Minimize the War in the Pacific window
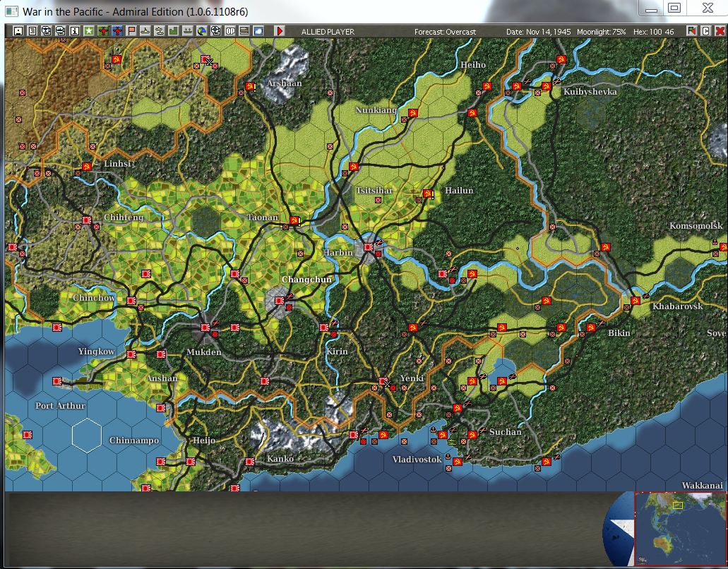 [x=651, y=8]
